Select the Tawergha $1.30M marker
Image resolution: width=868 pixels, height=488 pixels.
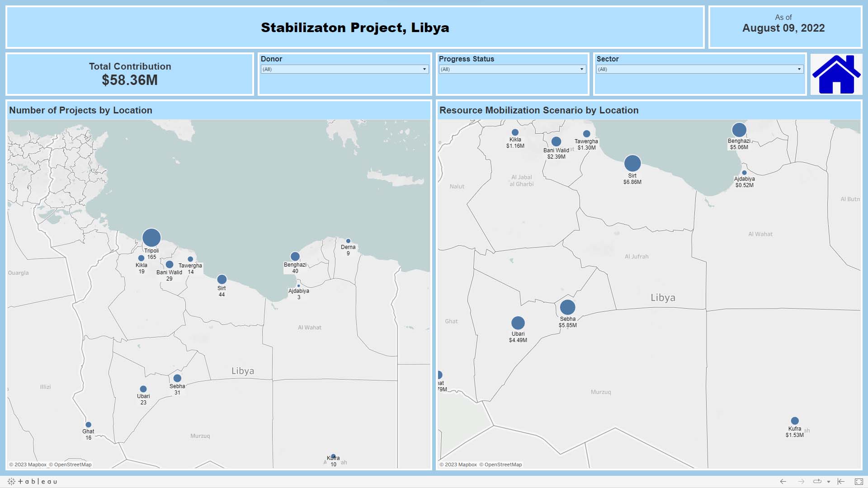pos(587,134)
